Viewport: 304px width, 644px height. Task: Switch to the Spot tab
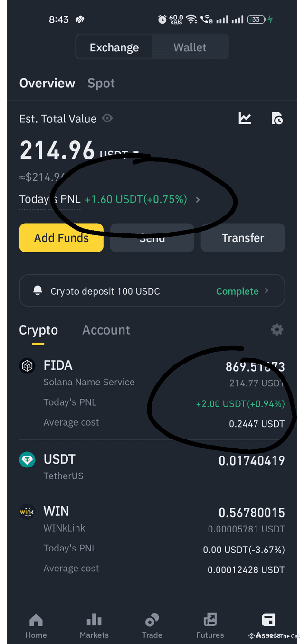101,83
